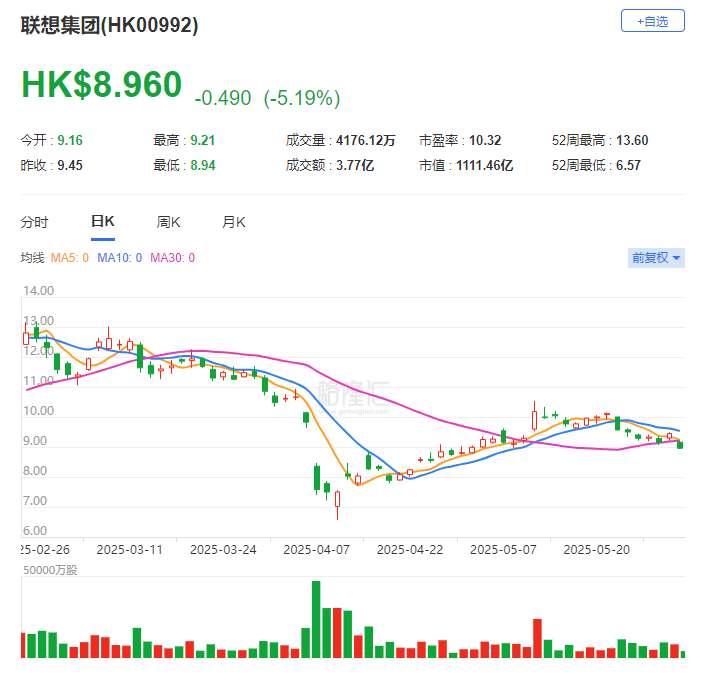Image resolution: width=716 pixels, height=679 pixels.
Task: Click the 昨收 value 9.45
Action: click(70, 165)
